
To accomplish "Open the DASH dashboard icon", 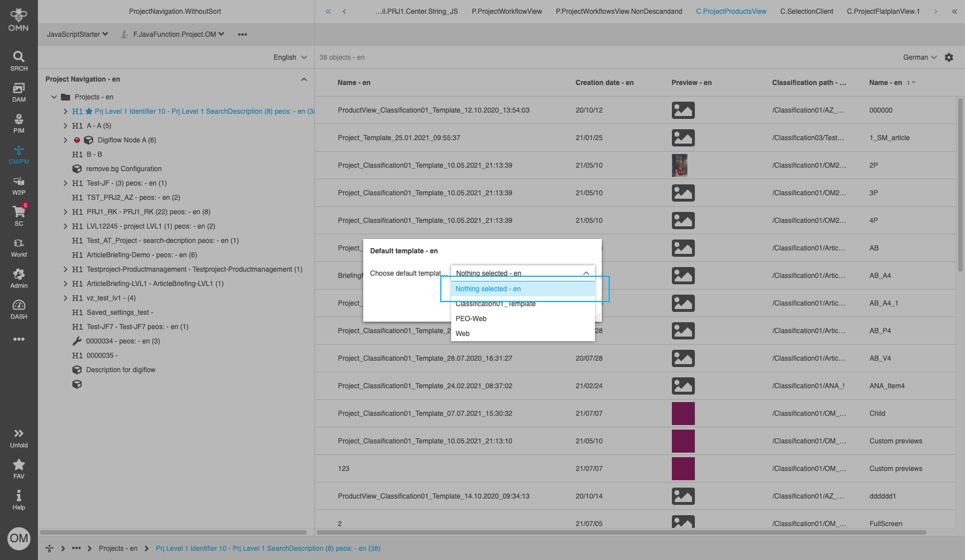I will [x=18, y=309].
